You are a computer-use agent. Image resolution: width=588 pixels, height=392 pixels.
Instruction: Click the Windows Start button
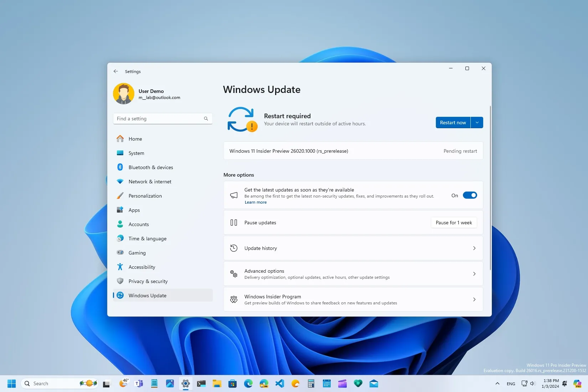click(11, 383)
